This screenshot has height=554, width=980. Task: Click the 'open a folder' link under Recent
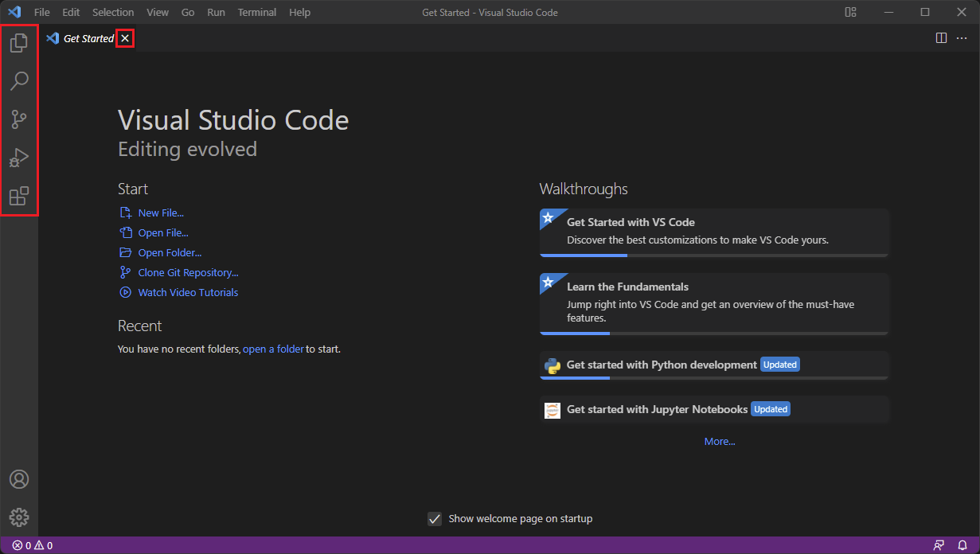pyautogui.click(x=273, y=349)
